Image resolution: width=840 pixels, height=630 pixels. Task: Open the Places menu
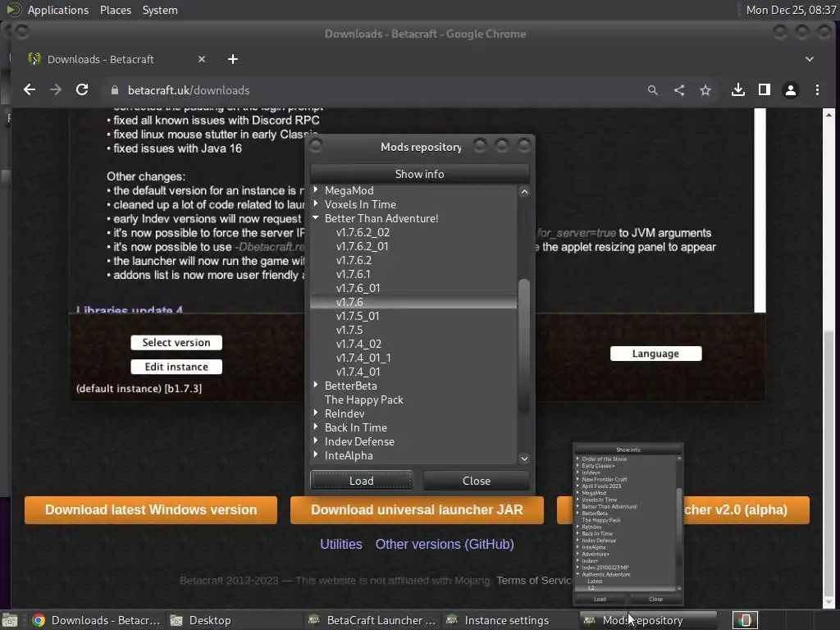point(115,10)
